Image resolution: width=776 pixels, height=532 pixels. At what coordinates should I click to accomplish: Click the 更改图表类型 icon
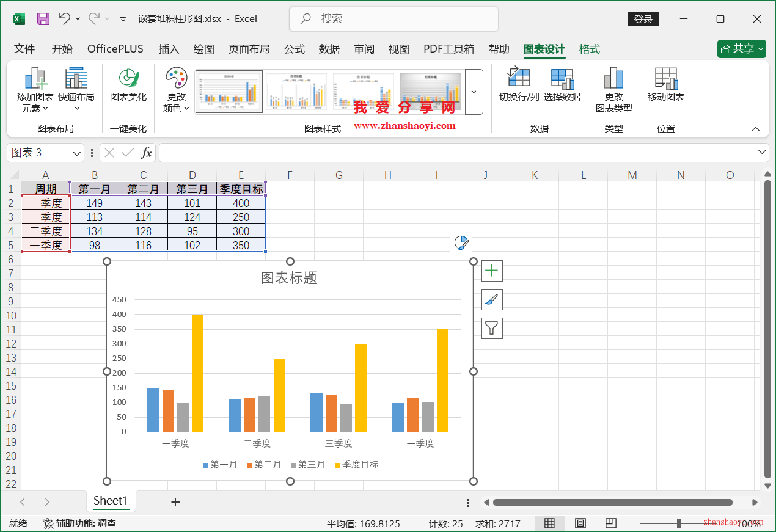[613, 90]
